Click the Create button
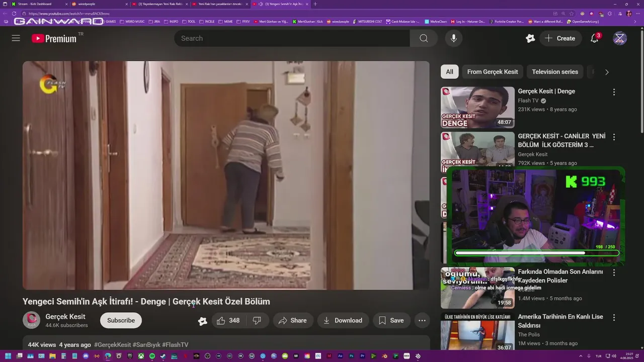 [x=560, y=38]
